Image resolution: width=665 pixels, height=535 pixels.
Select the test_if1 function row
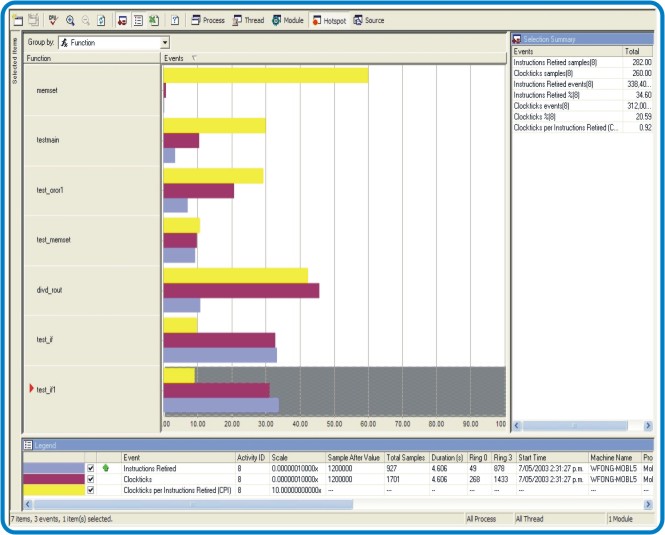pyautogui.click(x=92, y=389)
